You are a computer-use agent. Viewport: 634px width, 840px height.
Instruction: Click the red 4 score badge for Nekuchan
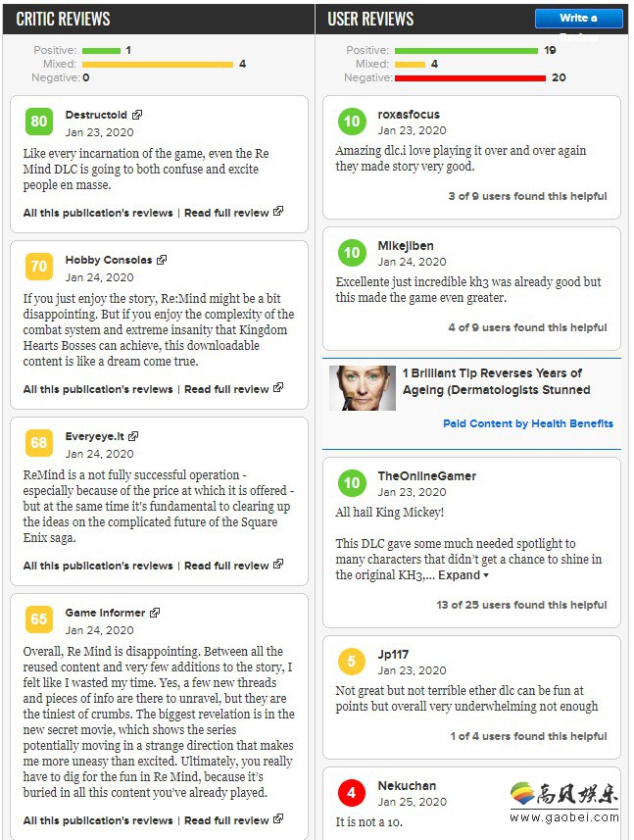(351, 792)
